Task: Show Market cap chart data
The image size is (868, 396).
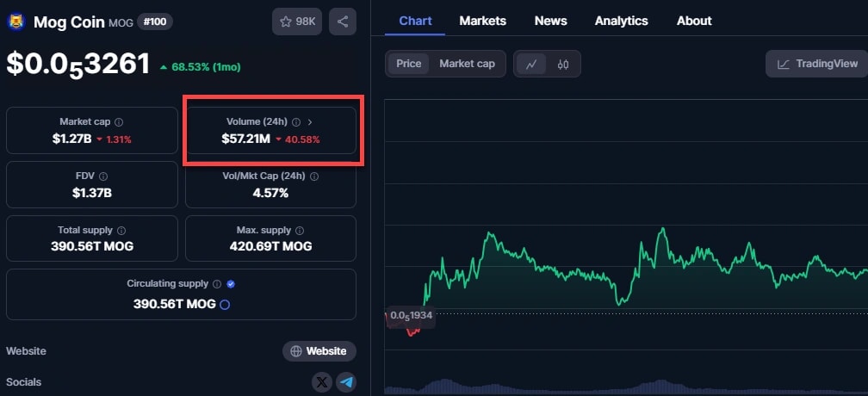Action: click(x=467, y=64)
